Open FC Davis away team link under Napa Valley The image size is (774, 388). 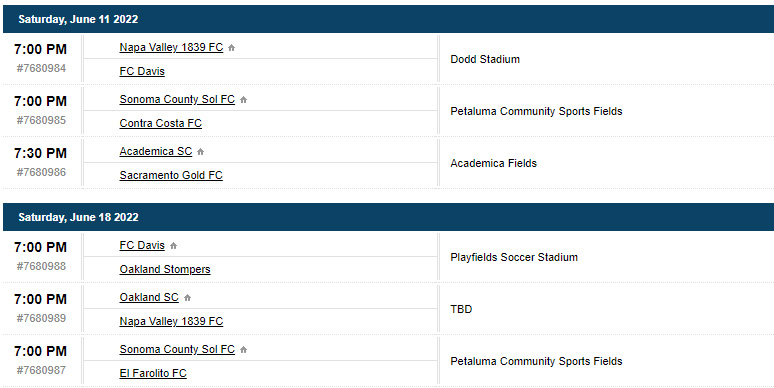142,71
